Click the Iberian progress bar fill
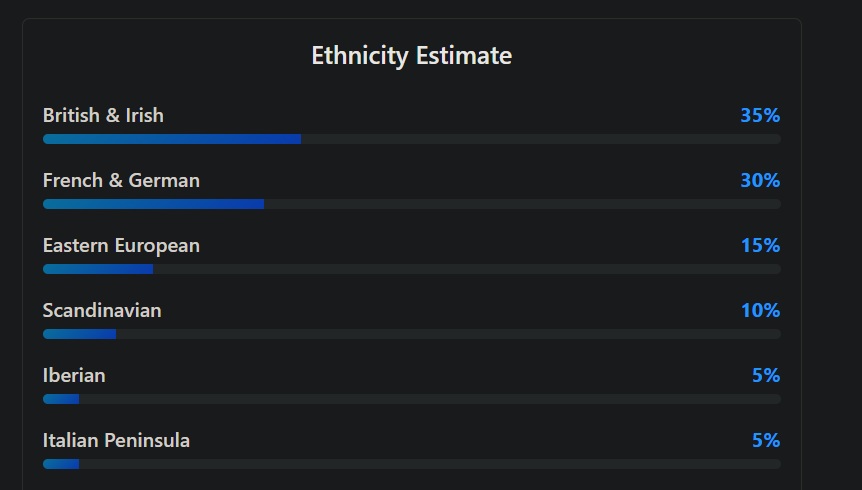Image resolution: width=862 pixels, height=490 pixels. (x=61, y=399)
